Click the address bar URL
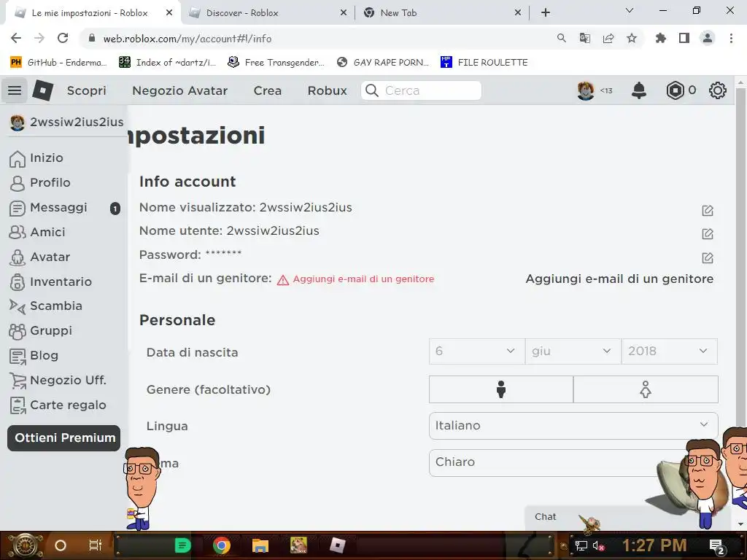The width and height of the screenshot is (747, 560). click(x=187, y=39)
